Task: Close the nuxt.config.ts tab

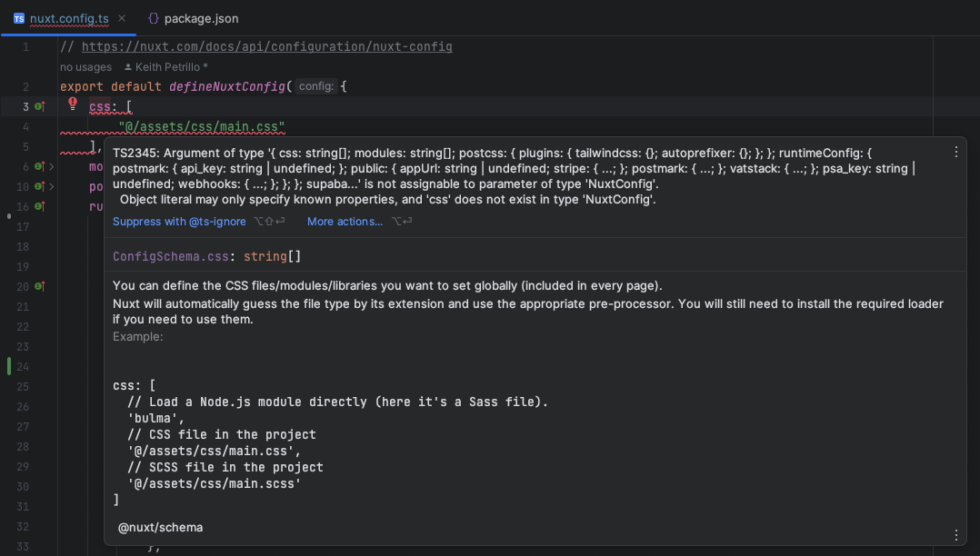Action: pyautogui.click(x=124, y=16)
